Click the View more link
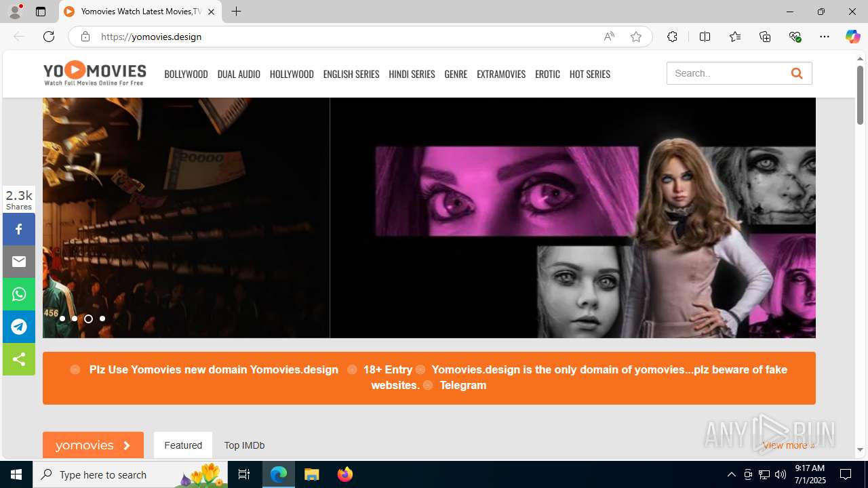868x488 pixels. (789, 445)
